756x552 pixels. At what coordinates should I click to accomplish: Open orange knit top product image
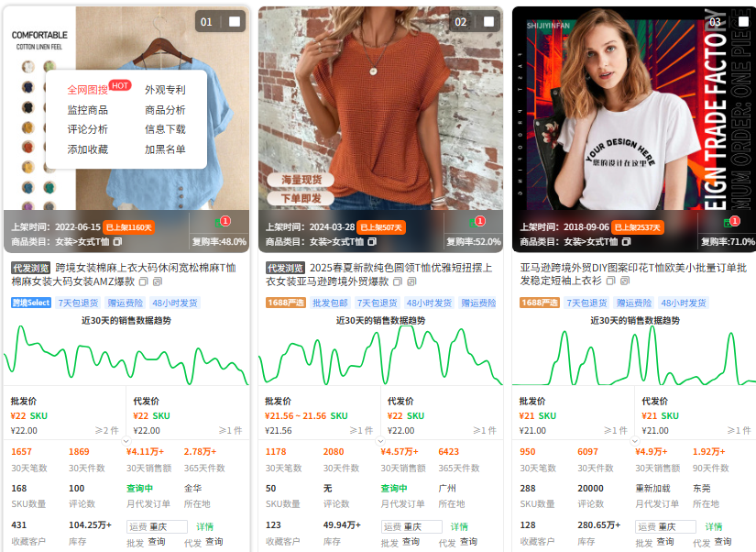381,108
